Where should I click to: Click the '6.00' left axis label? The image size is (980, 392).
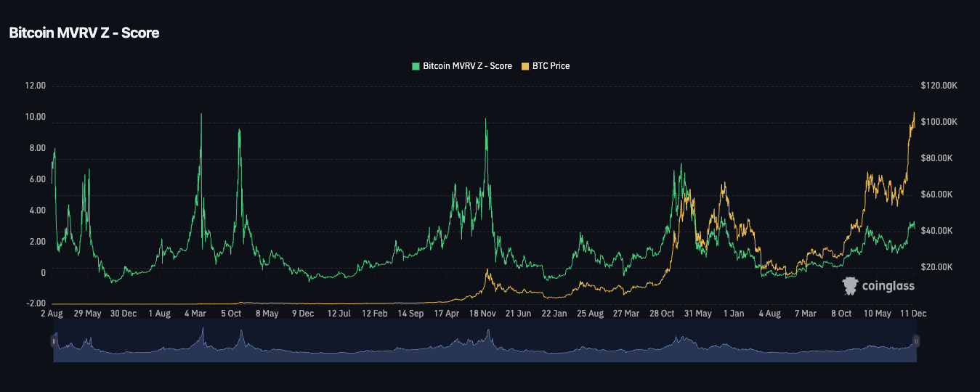(x=38, y=179)
